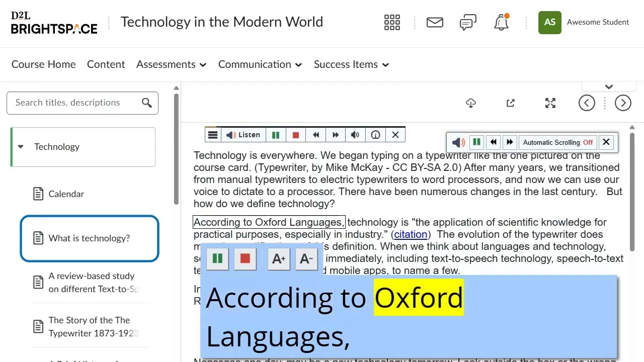The image size is (644, 362).
Task: Open the app switcher grid icon
Action: point(392,22)
